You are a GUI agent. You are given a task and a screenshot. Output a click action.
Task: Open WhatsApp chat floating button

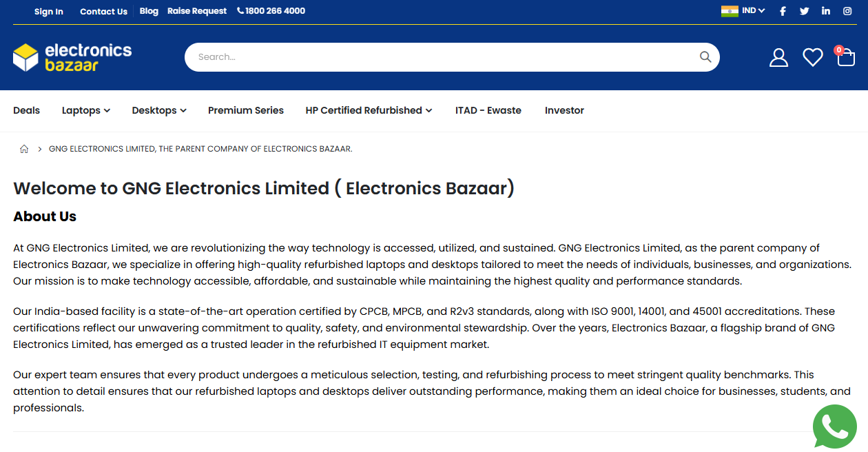[835, 427]
